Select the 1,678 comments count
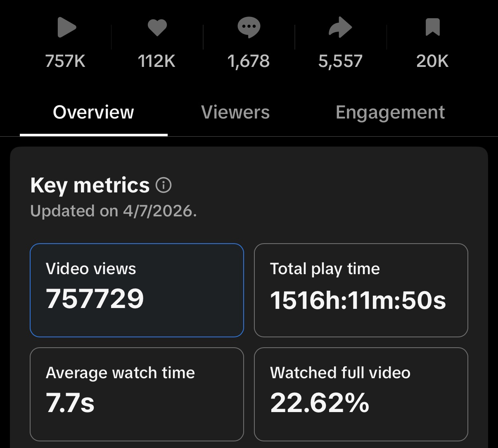Screen dimensions: 498x448 click(x=249, y=62)
